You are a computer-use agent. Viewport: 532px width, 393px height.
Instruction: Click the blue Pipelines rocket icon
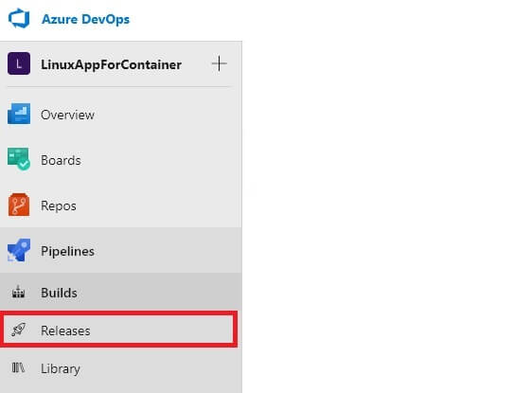pyautogui.click(x=19, y=250)
